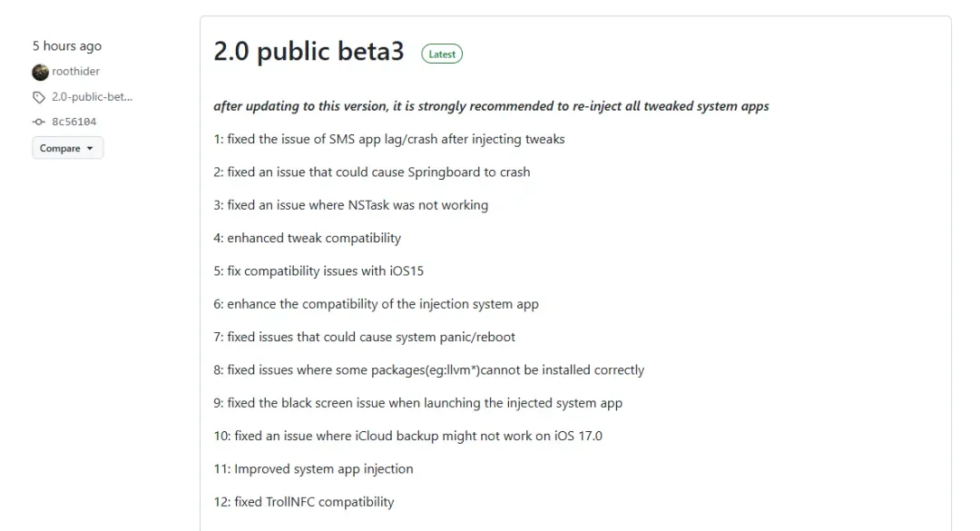Viewport: 980px width, 531px height.
Task: Click the TrollNFC compatibility fix line
Action: click(304, 502)
